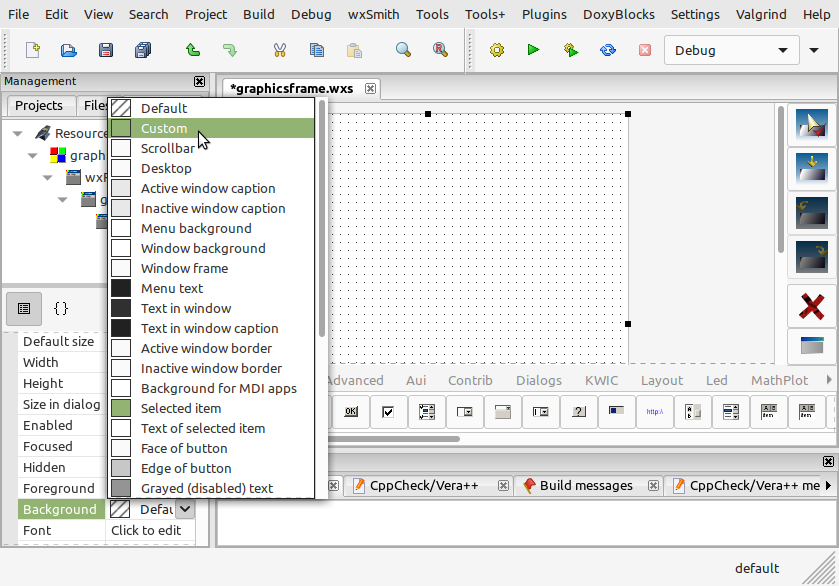
Task: Click the Background property dropdown arrow
Action: click(x=185, y=509)
